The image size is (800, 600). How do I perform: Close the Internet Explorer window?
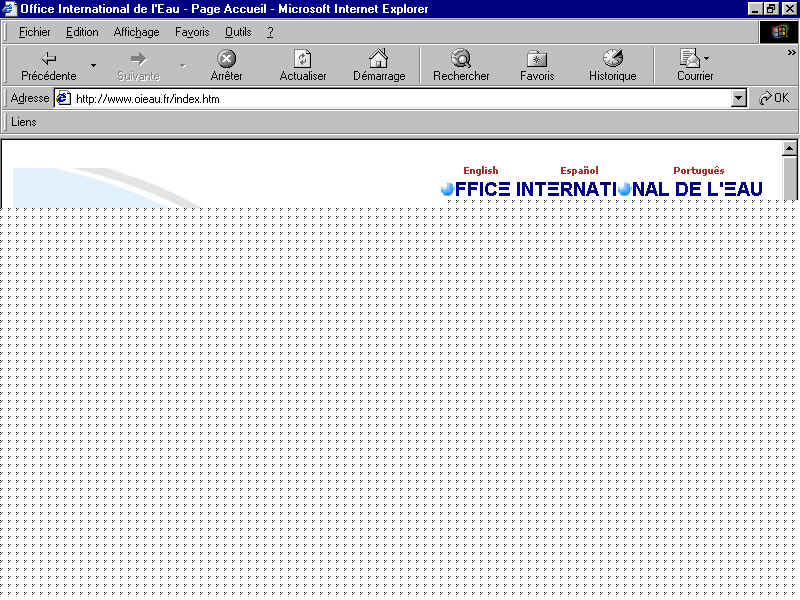(789, 9)
